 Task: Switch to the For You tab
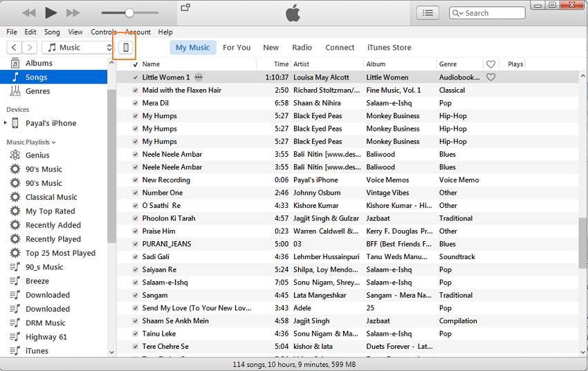pyautogui.click(x=237, y=48)
